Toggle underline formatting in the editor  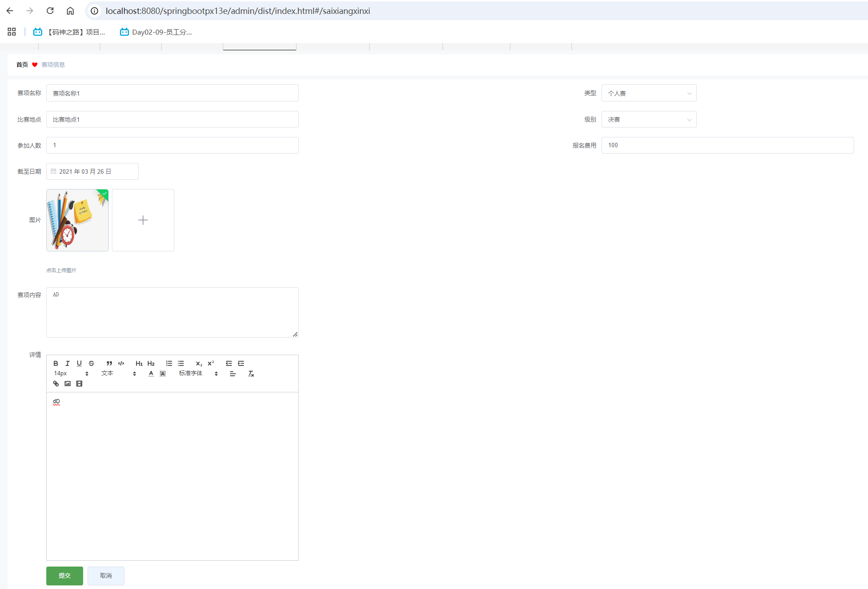[x=79, y=363]
